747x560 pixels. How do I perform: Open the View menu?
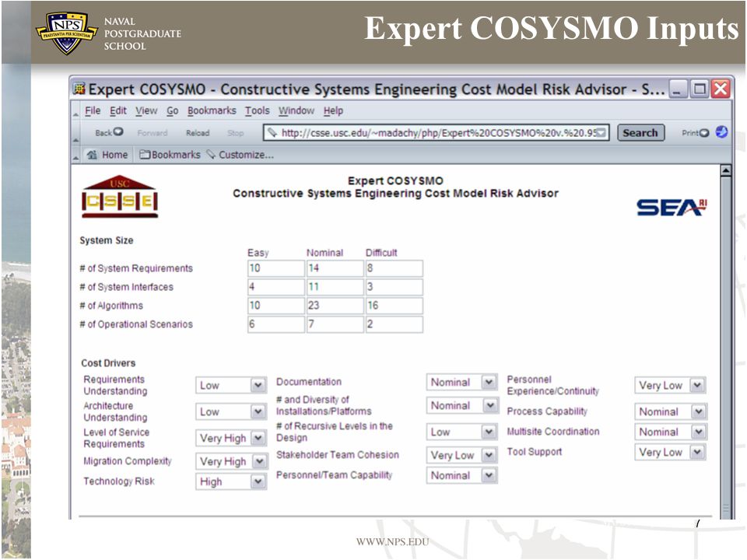pos(146,111)
